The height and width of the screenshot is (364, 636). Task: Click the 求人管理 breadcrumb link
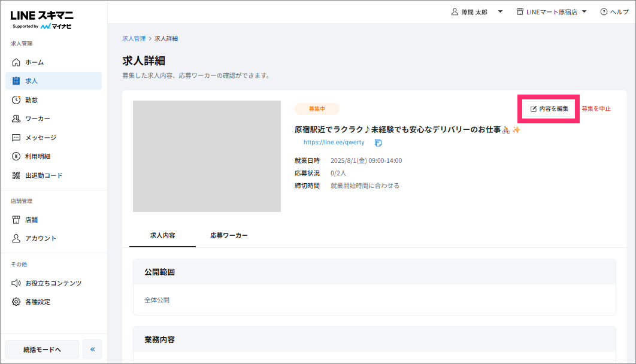pos(134,38)
